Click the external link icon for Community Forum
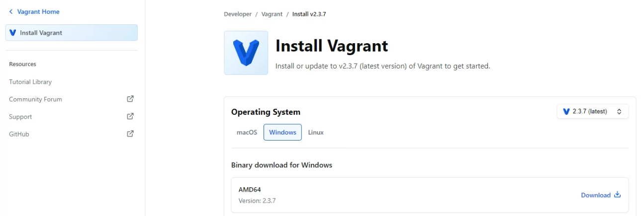This screenshot has width=644, height=216. [130, 99]
